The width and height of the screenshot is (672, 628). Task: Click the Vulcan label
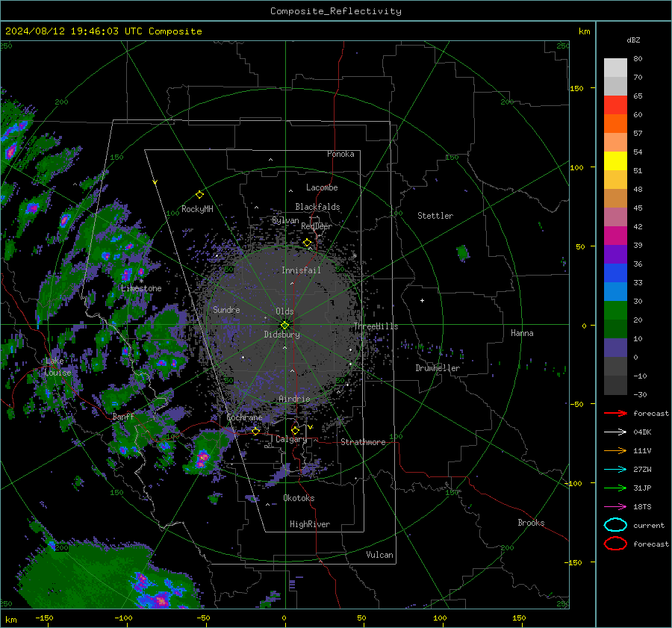click(379, 555)
